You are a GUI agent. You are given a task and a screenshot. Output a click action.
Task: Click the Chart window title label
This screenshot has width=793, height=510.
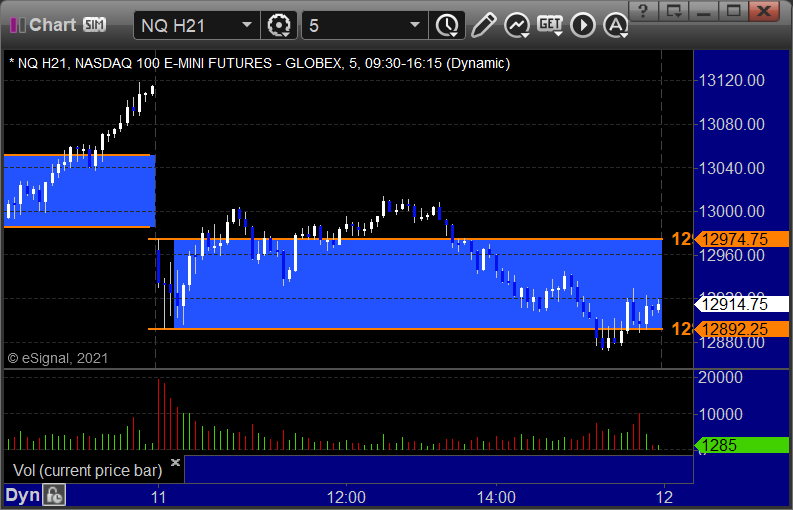pos(53,25)
